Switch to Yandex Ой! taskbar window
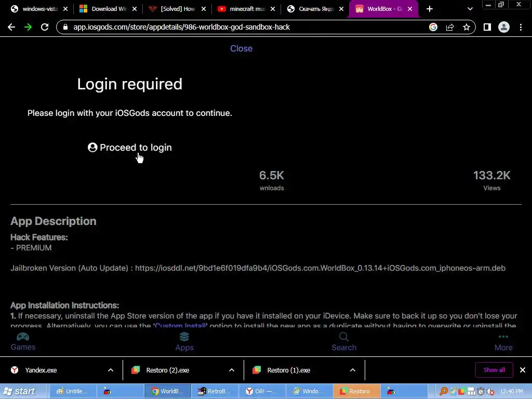This screenshot has height=399, width=532. click(262, 392)
